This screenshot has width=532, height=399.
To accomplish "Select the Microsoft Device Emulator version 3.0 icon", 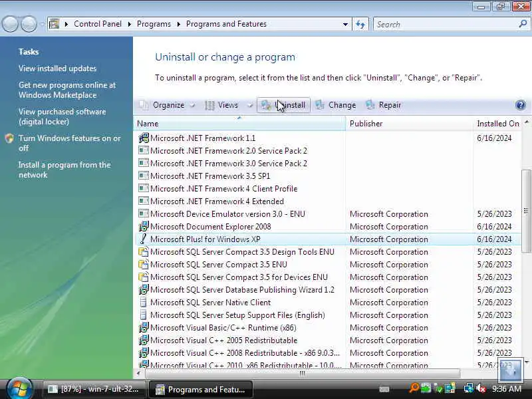I will 144,214.
